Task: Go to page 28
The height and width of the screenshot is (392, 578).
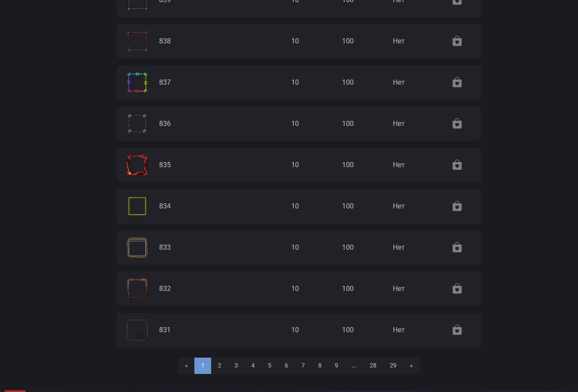Action: [x=373, y=366]
